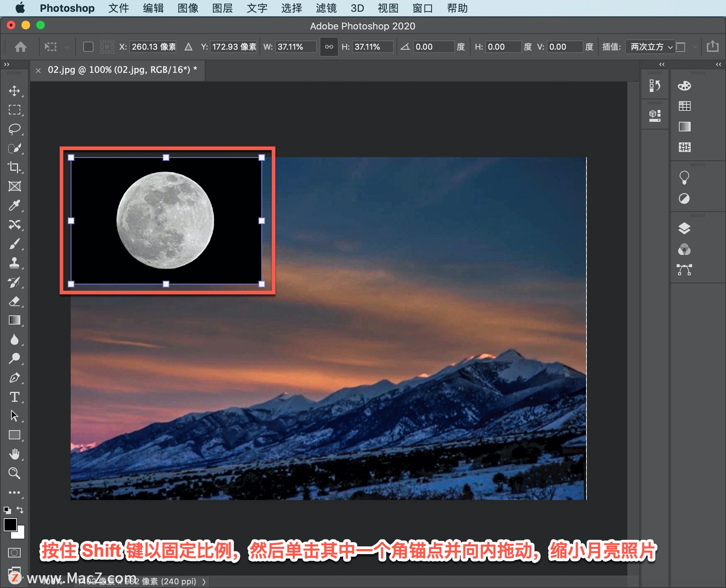Open the 滤镜 menu
This screenshot has width=726, height=588.
click(x=326, y=8)
